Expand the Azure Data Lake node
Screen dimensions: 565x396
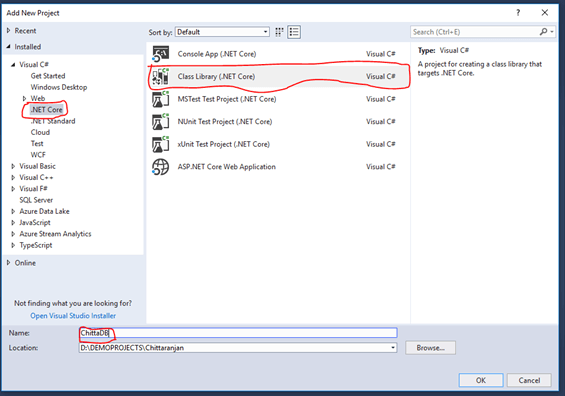13,211
